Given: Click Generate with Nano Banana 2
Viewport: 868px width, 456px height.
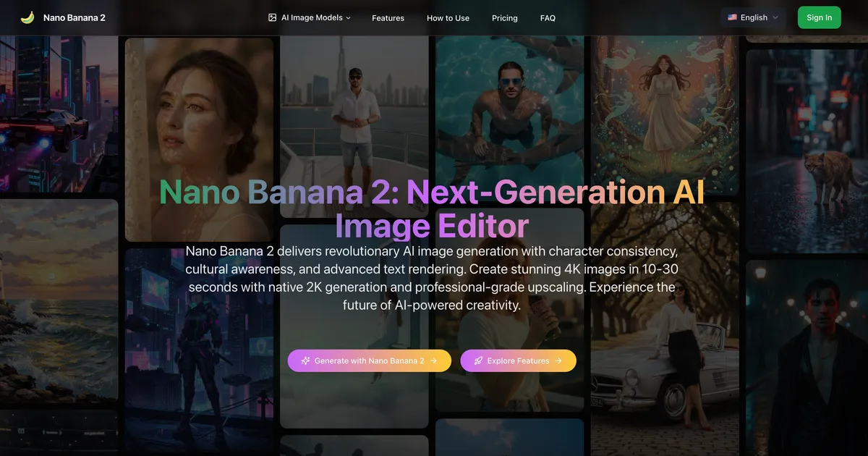Looking at the screenshot, I should point(369,360).
